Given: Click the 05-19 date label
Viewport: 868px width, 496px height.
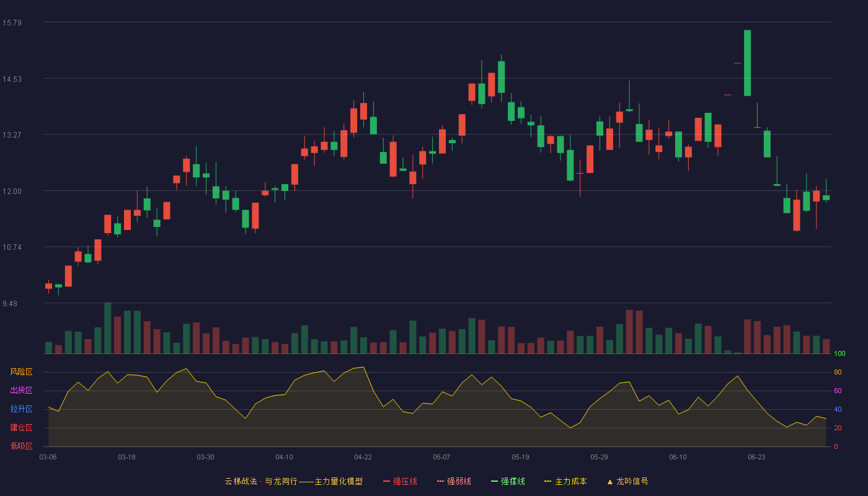Looking at the screenshot, I should point(520,457).
